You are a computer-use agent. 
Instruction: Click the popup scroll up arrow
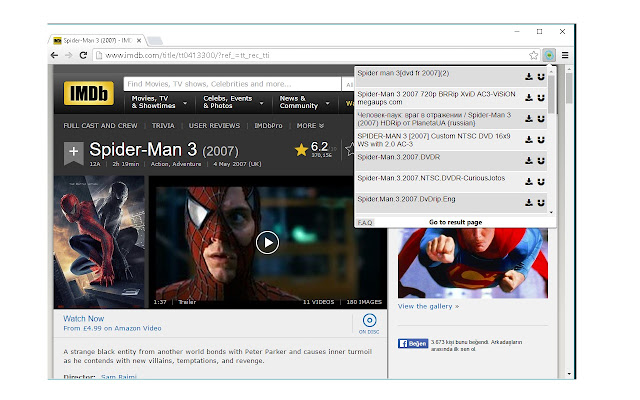(x=551, y=71)
